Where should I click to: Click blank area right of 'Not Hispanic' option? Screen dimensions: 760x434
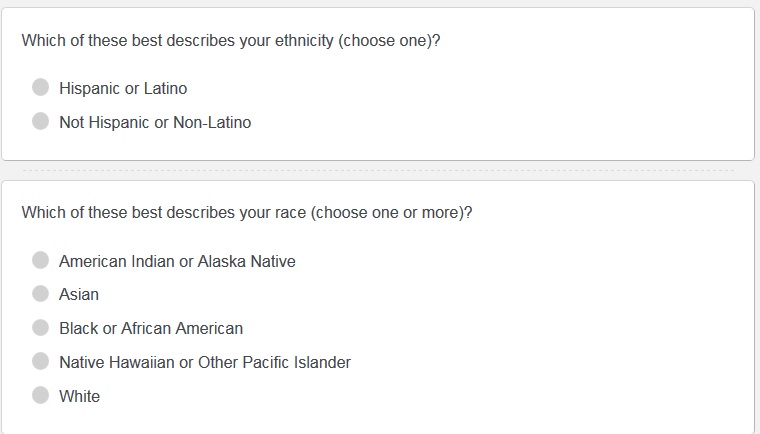(x=500, y=123)
